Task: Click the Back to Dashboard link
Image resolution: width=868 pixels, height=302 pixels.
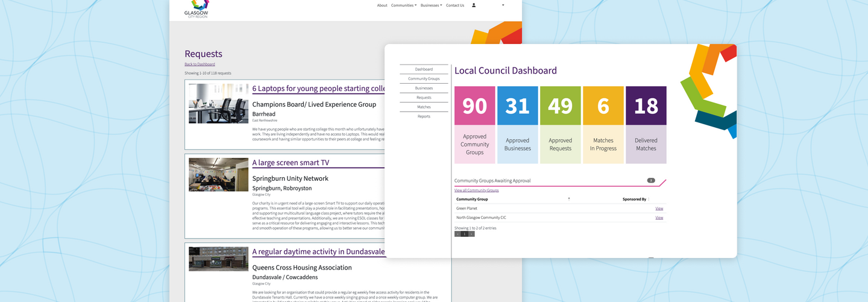Action: click(200, 64)
